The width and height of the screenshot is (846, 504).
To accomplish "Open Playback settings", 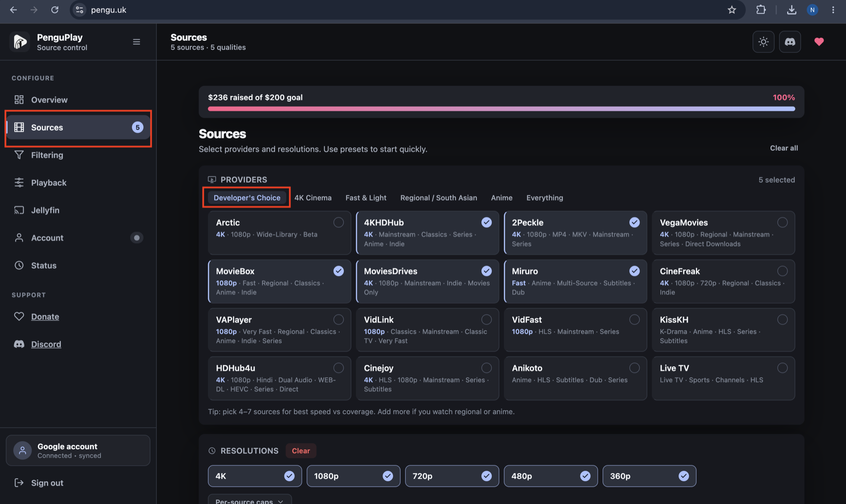I will coord(78,183).
